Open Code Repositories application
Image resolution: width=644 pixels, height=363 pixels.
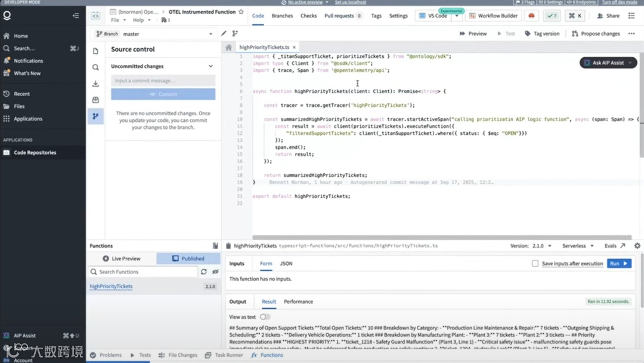pos(35,152)
